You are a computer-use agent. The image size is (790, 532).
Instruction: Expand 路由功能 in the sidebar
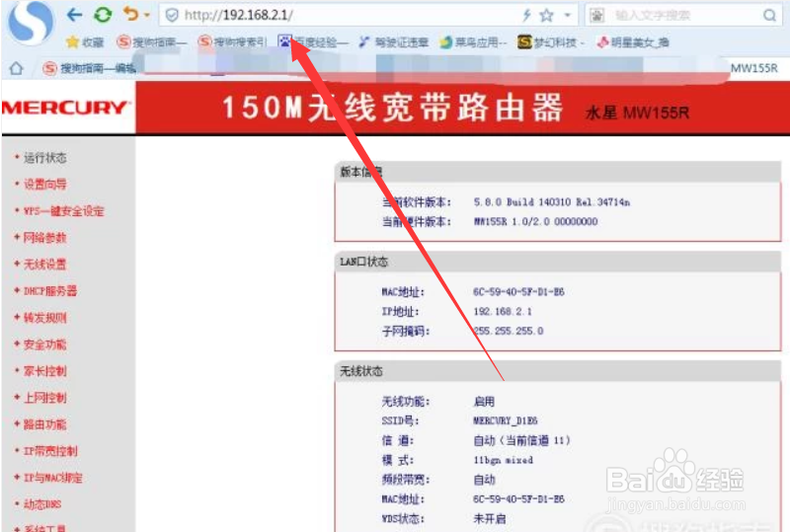click(x=44, y=424)
